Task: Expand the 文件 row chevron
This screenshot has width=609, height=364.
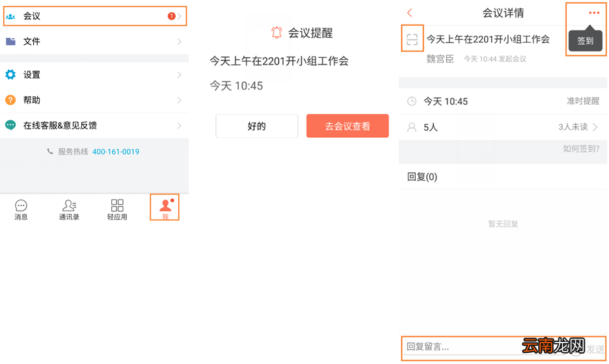Action: (x=179, y=42)
